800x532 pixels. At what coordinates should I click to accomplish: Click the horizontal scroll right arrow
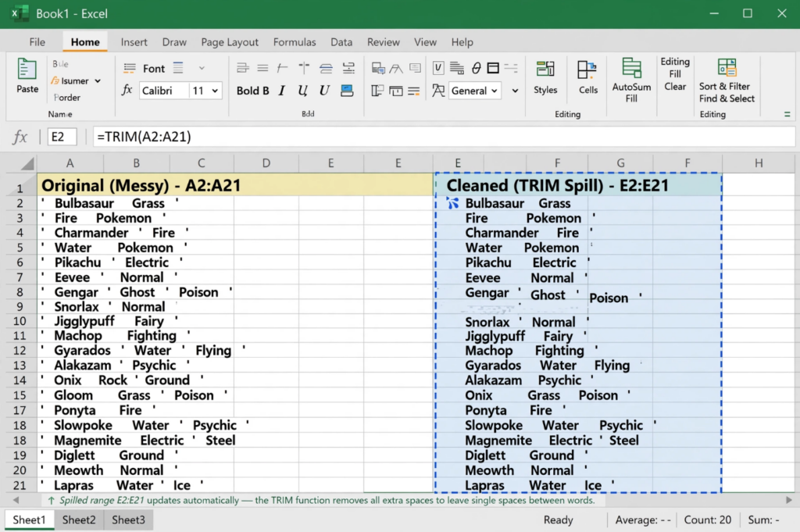[x=789, y=500]
